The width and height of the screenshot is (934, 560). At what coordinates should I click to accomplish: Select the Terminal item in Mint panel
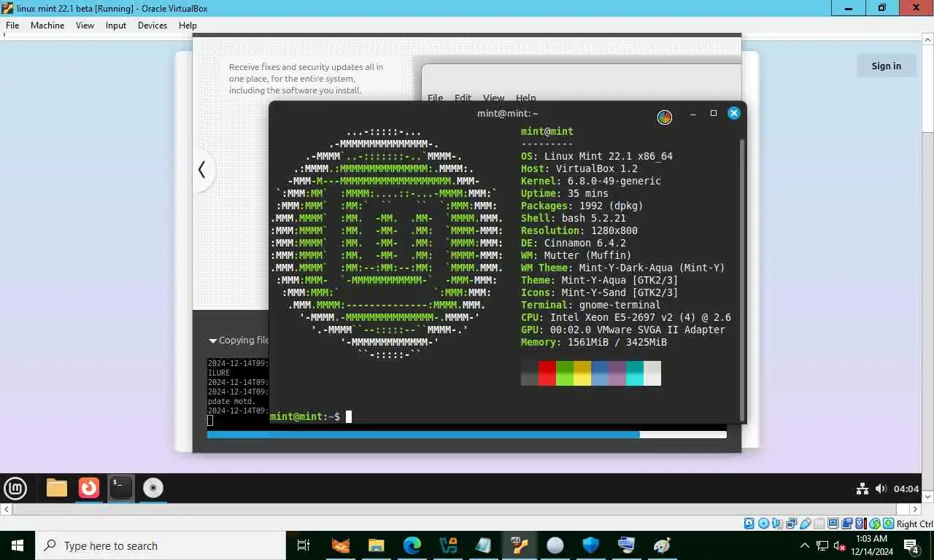(121, 488)
